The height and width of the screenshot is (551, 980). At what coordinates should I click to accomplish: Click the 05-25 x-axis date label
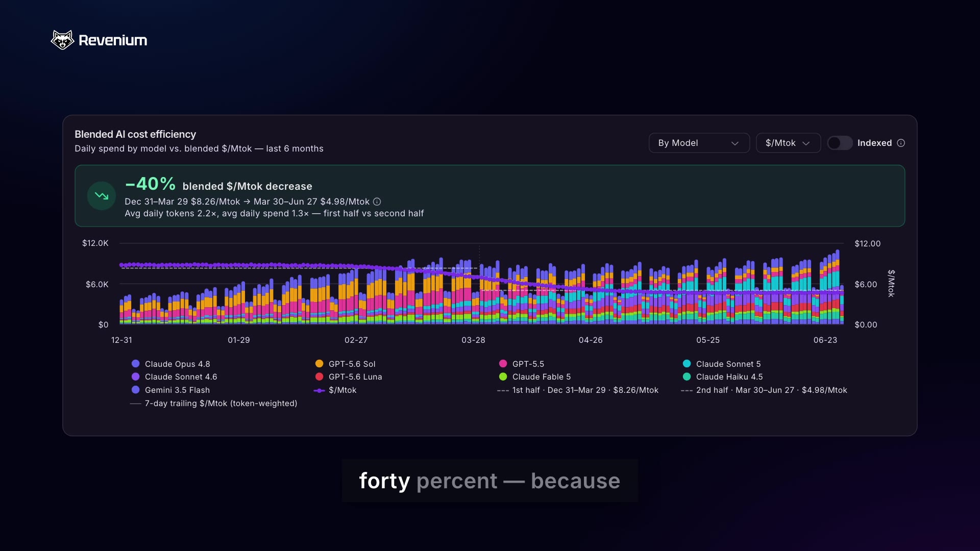point(708,340)
